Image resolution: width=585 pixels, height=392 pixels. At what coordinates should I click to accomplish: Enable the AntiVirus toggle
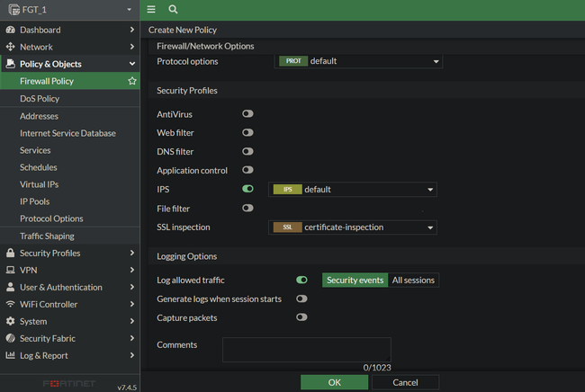tap(247, 114)
